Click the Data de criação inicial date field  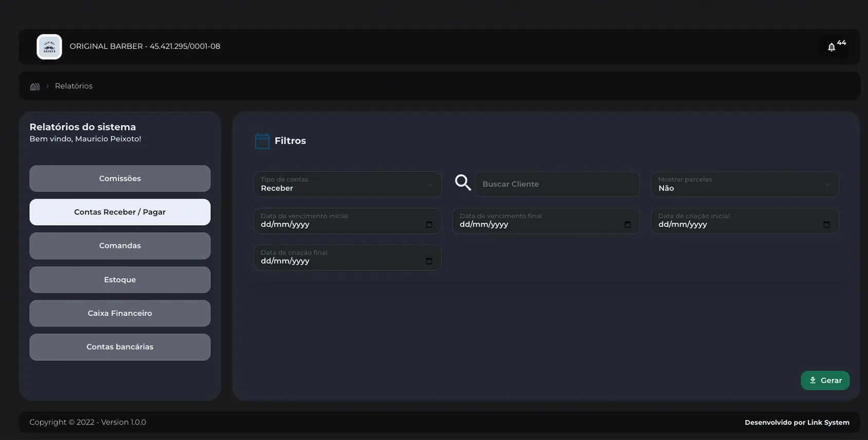tap(745, 221)
